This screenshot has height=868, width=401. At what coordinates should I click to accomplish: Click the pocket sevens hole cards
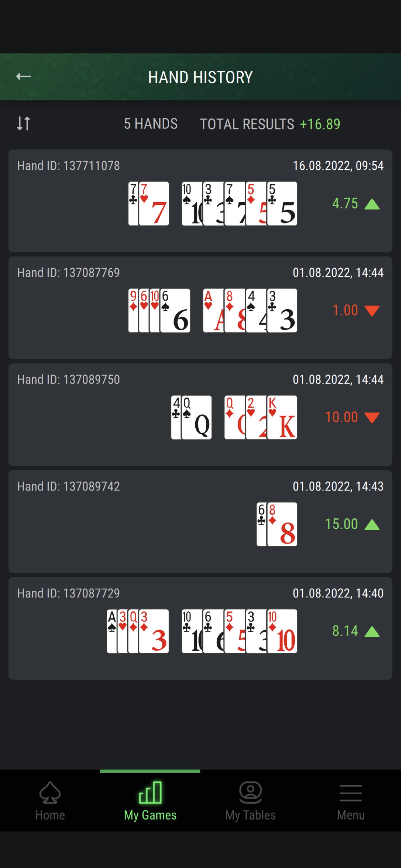tap(149, 203)
